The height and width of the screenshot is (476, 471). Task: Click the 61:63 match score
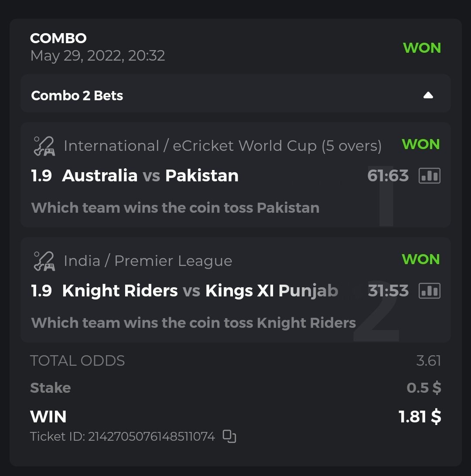click(388, 176)
